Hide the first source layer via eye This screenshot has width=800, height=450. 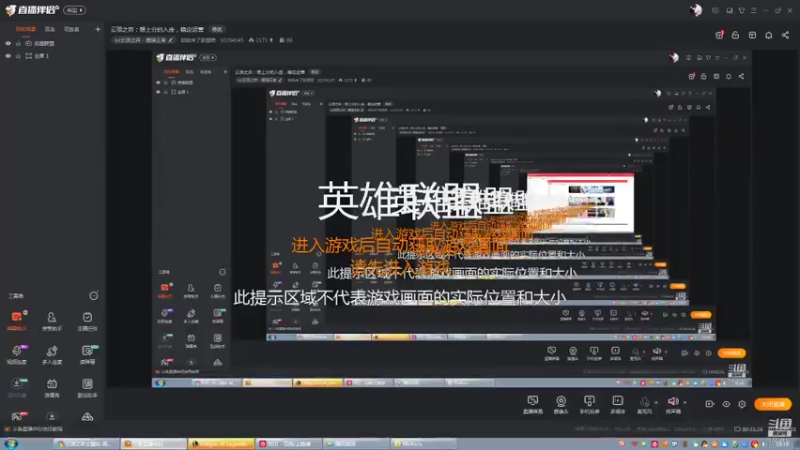8,43
